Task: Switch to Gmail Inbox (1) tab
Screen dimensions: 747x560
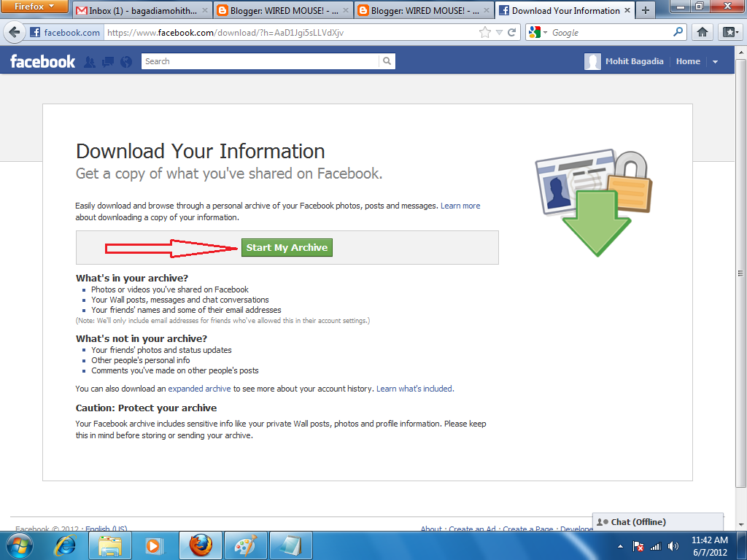Action: 142,10
